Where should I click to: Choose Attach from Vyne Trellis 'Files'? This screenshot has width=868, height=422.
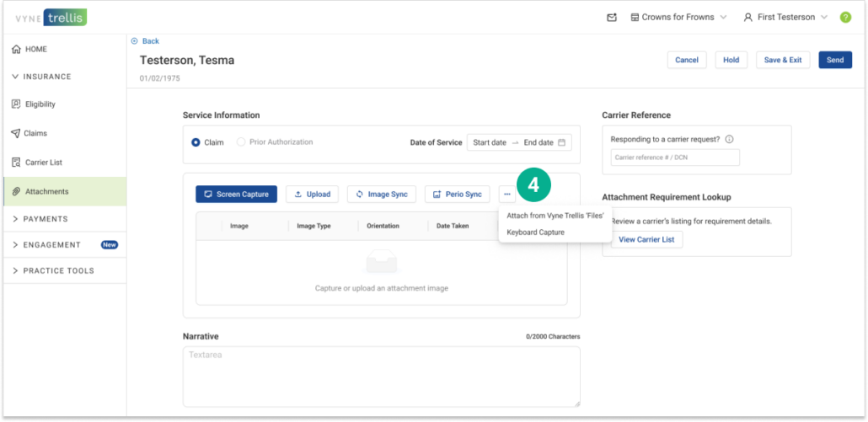click(x=555, y=216)
